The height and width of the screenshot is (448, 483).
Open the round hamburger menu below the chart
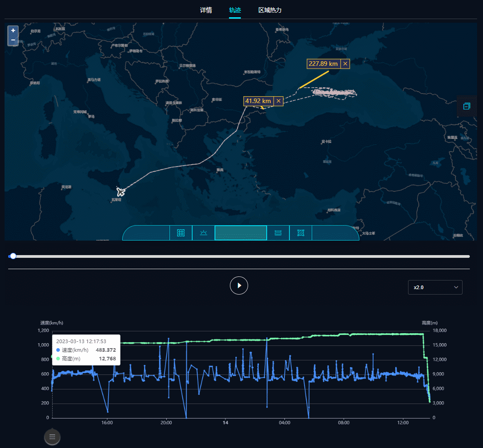pos(52,437)
